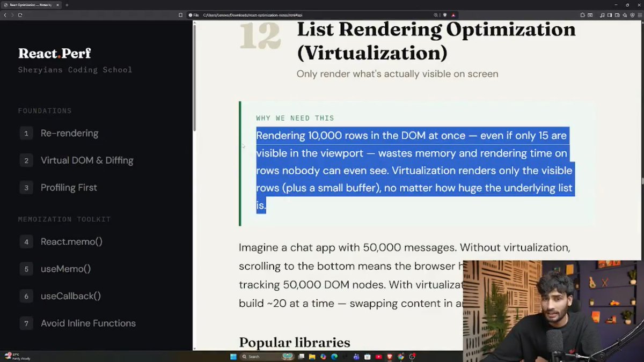Open Avoid Inline Functions sidebar item

click(x=88, y=323)
